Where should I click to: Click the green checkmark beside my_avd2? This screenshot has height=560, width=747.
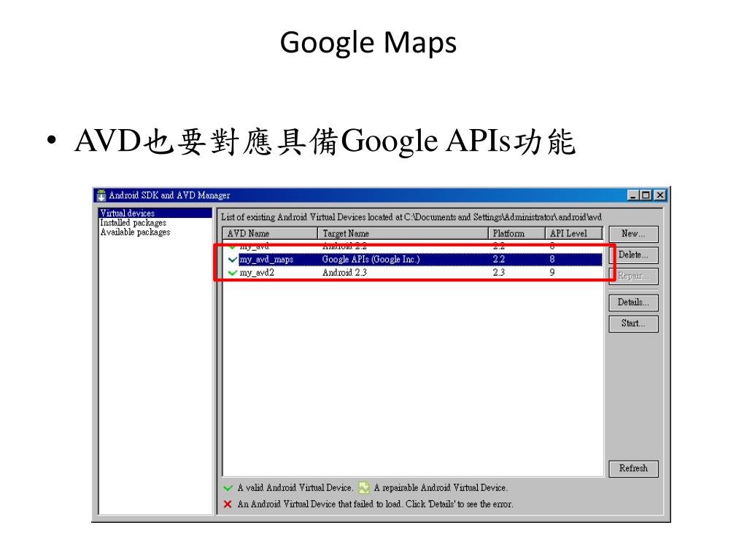[233, 273]
